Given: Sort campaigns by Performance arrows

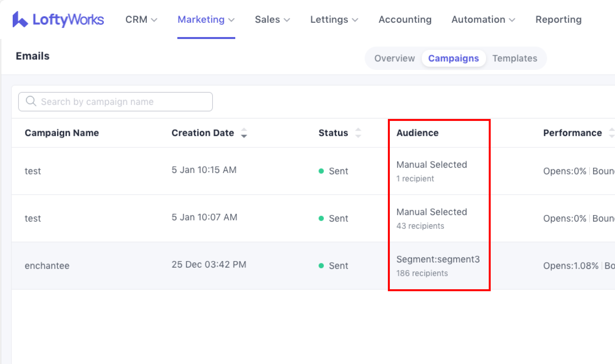Looking at the screenshot, I should pos(611,133).
